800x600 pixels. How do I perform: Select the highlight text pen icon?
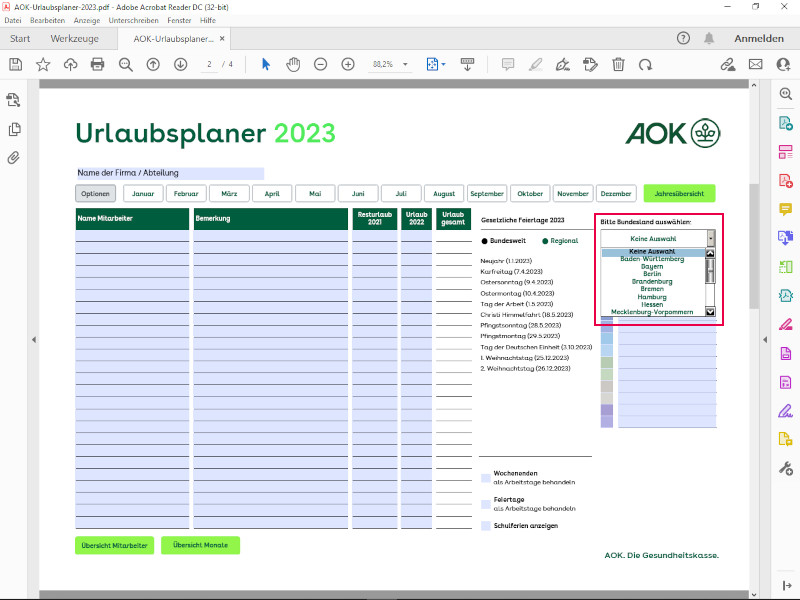coord(535,64)
